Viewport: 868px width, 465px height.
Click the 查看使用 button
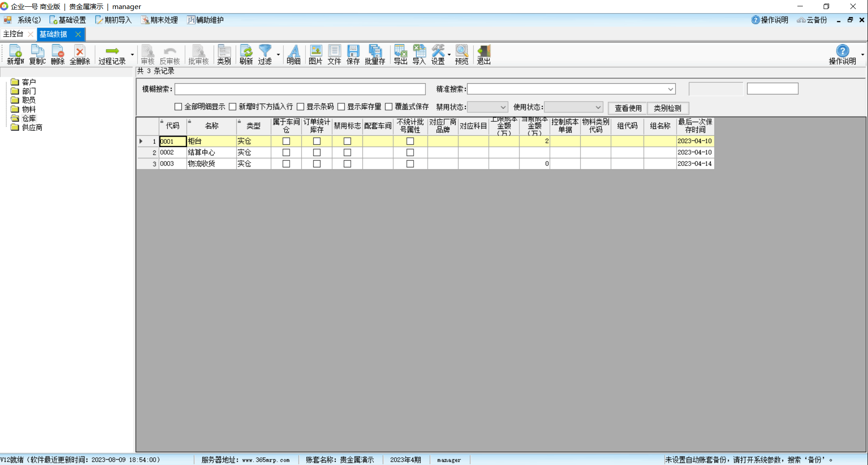click(628, 108)
